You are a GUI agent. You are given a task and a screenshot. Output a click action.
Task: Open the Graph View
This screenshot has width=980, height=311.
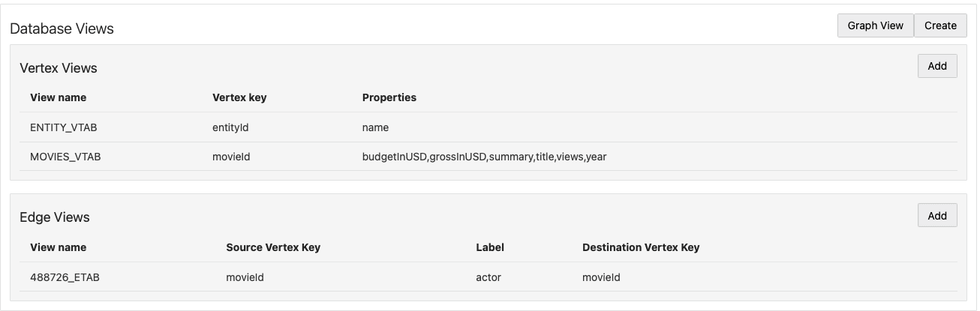pyautogui.click(x=875, y=25)
